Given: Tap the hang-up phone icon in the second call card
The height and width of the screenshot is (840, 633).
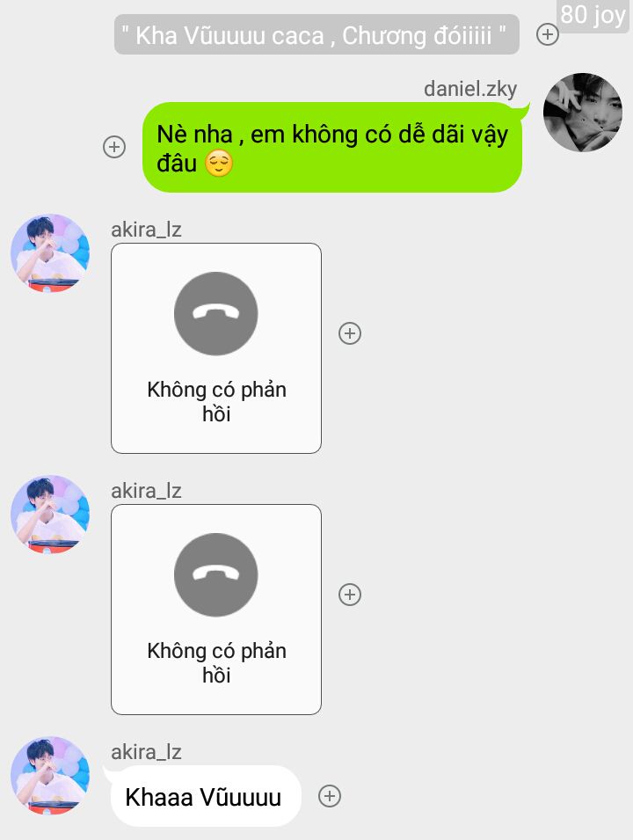Looking at the screenshot, I should [215, 575].
